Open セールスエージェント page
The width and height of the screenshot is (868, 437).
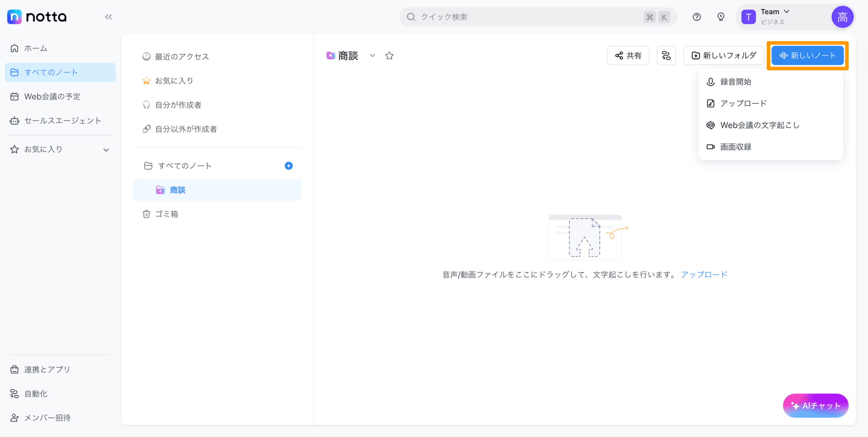pyautogui.click(x=60, y=120)
